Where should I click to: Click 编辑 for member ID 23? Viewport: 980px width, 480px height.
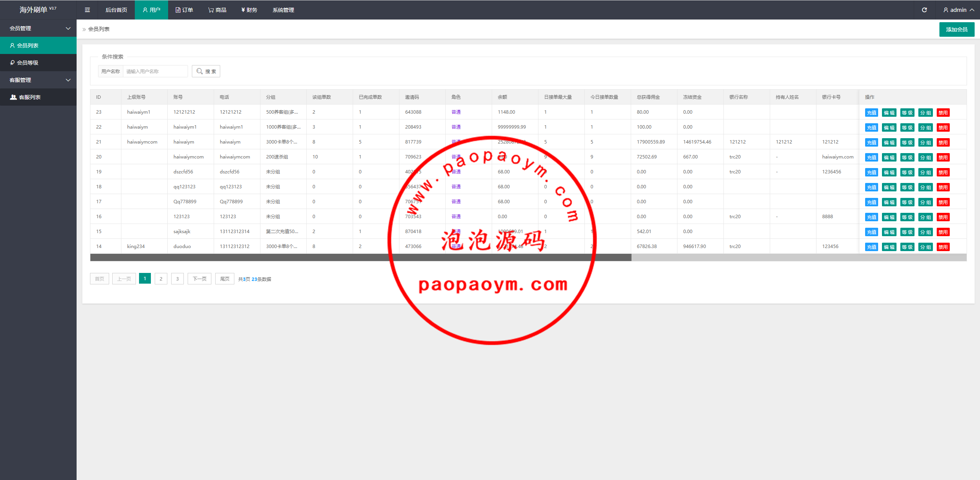(889, 113)
